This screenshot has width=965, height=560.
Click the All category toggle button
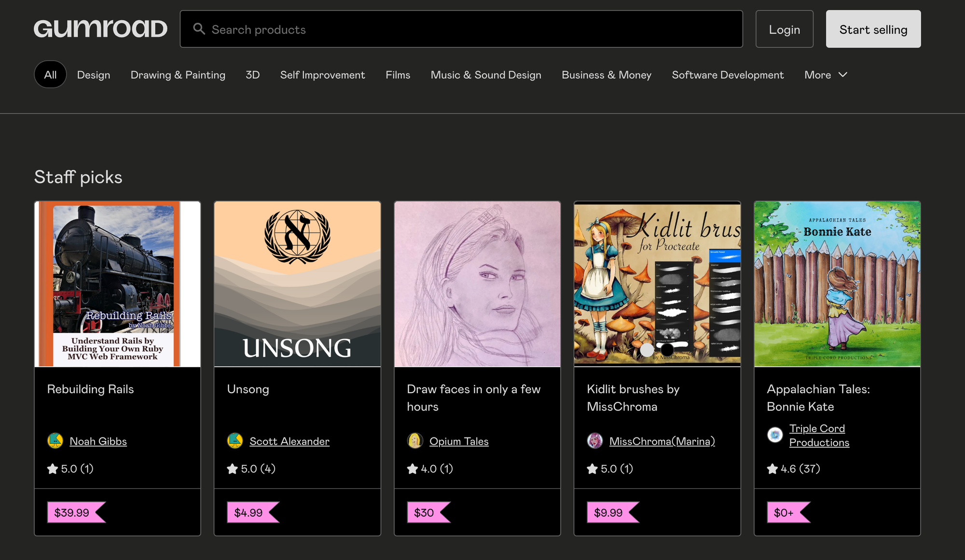coord(50,74)
